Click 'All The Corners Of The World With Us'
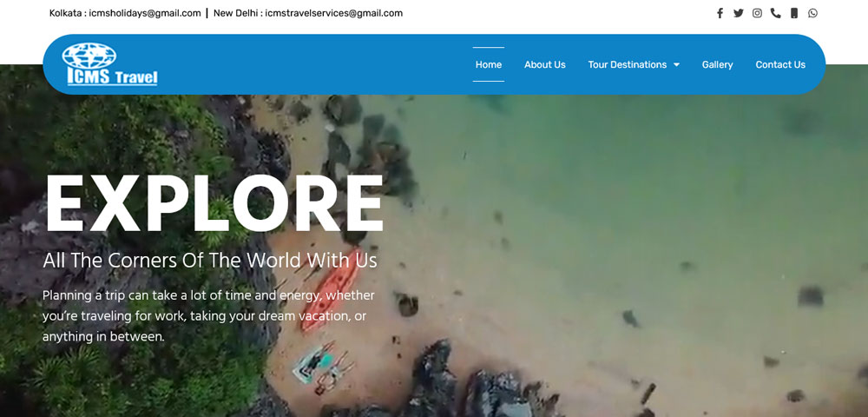This screenshot has height=417, width=868. coord(210,261)
